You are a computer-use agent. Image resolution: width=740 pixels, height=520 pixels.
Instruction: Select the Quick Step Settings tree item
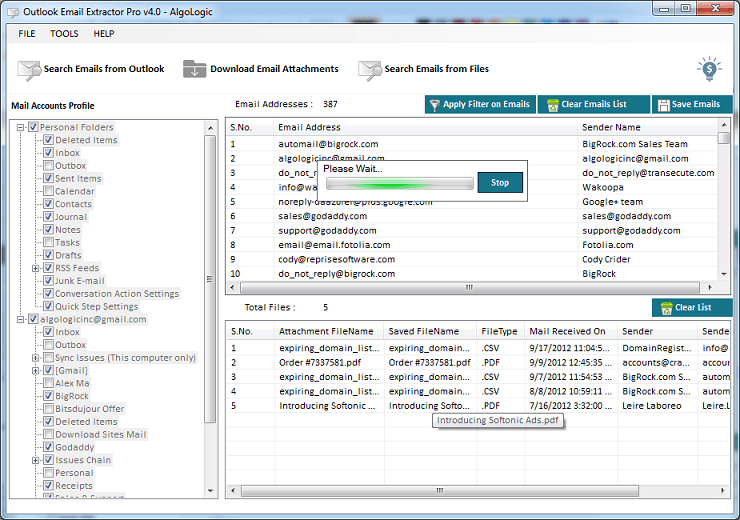[x=96, y=306]
